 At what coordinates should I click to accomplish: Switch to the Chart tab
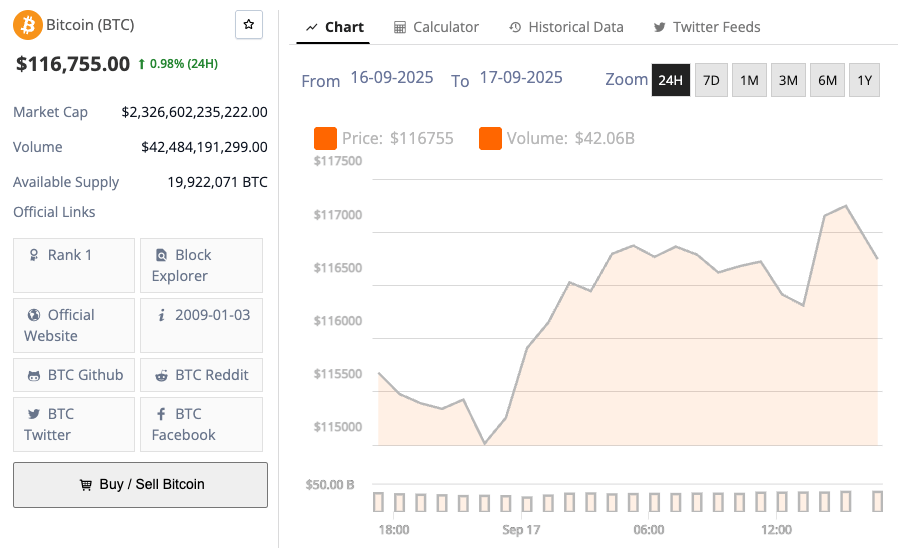pos(333,27)
